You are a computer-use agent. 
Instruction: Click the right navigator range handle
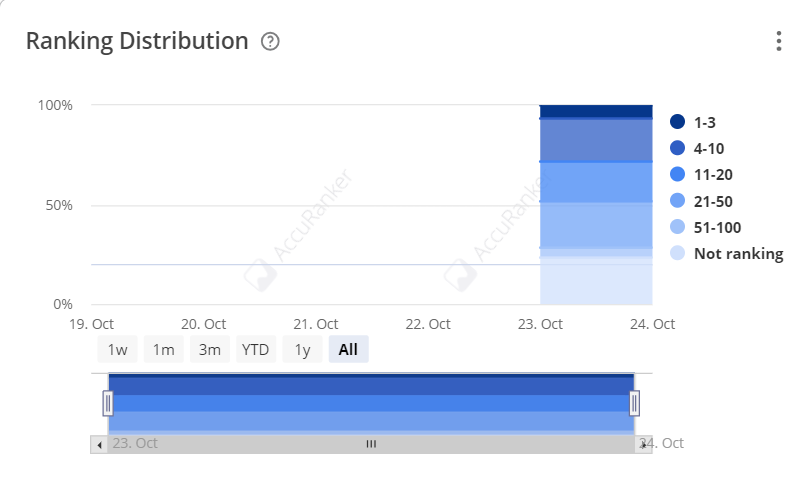(634, 403)
